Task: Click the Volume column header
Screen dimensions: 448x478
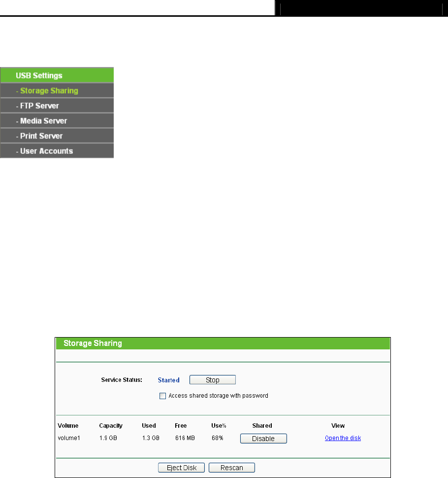Action: 68,426
